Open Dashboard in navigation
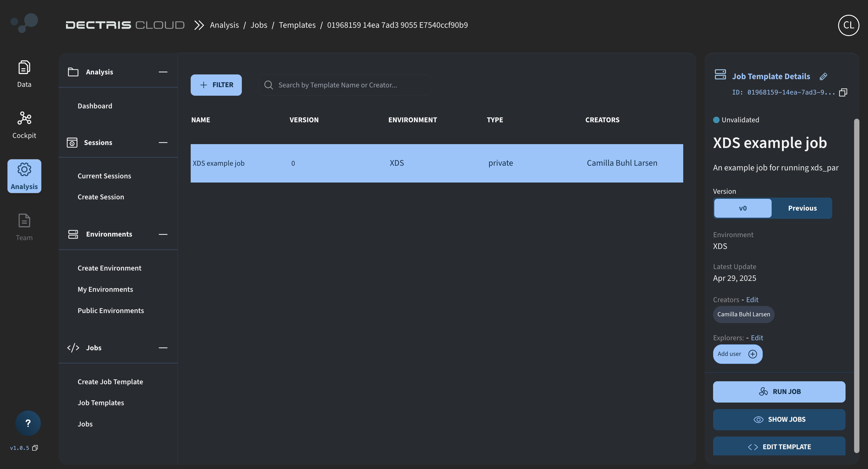The width and height of the screenshot is (868, 469). [x=95, y=106]
